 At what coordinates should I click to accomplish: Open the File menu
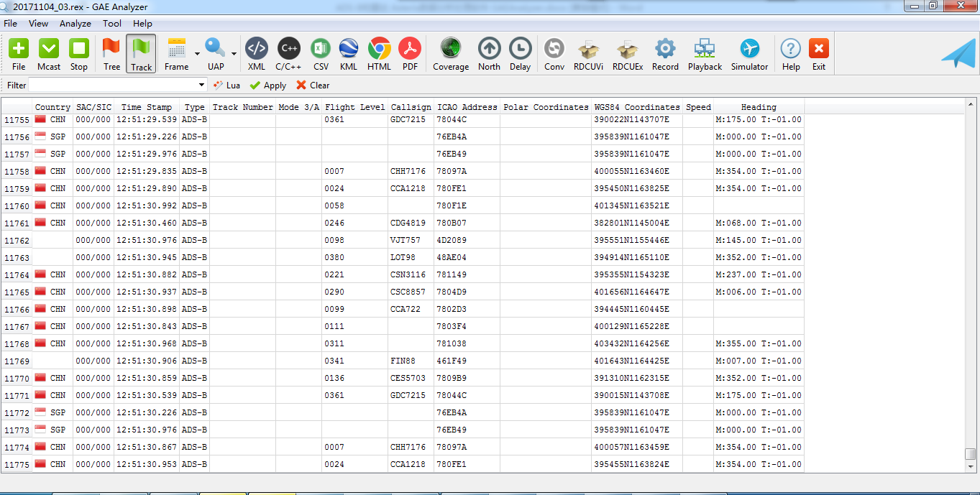pos(11,24)
